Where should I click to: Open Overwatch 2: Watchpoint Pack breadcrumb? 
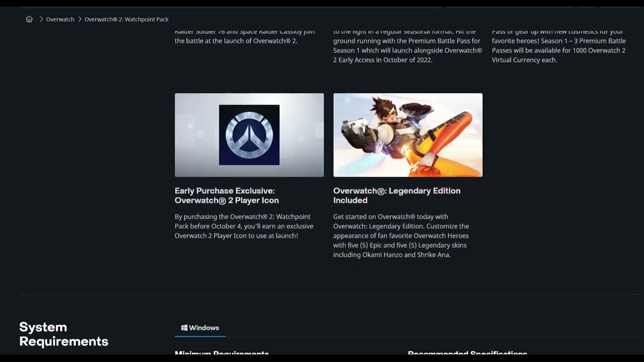click(x=126, y=19)
